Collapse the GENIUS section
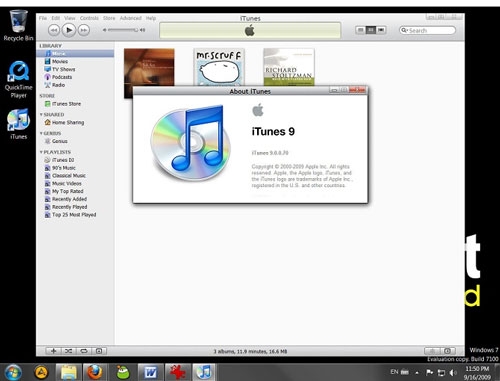This screenshot has width=500, height=381. click(41, 133)
